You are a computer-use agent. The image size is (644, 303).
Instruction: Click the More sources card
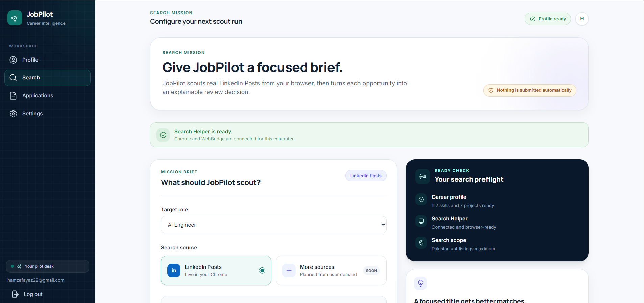[331, 271]
